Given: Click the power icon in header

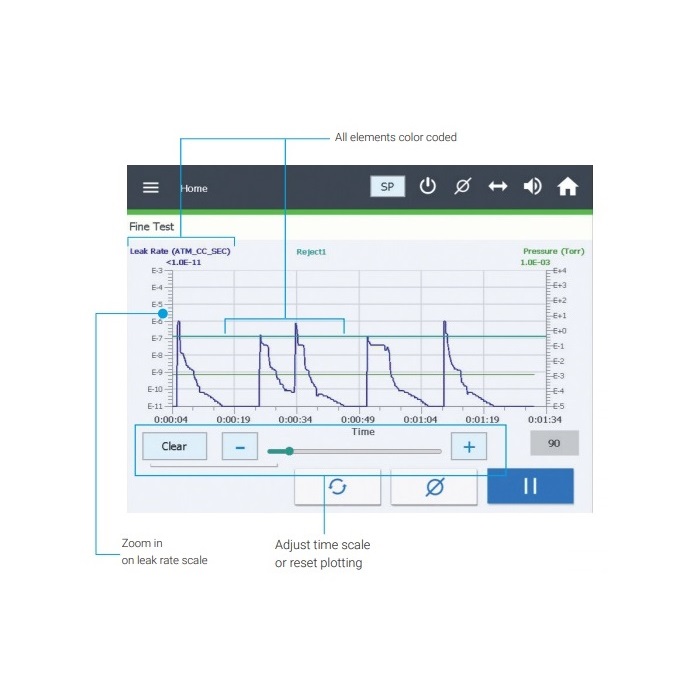Looking at the screenshot, I should point(427,187).
